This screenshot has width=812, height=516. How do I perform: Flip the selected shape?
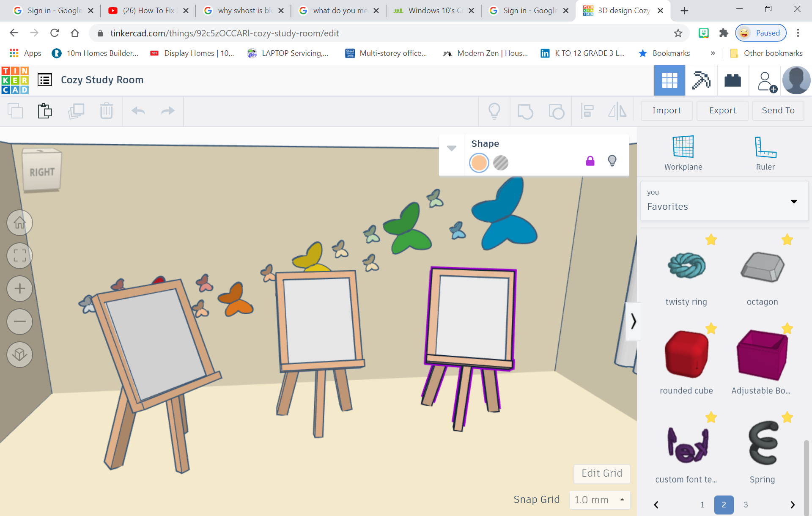pyautogui.click(x=617, y=111)
